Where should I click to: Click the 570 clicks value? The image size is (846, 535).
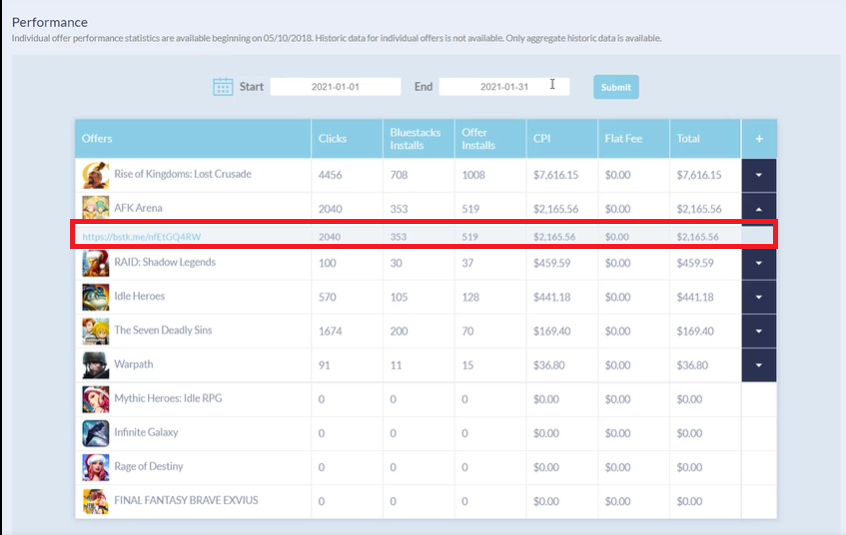pyautogui.click(x=327, y=297)
